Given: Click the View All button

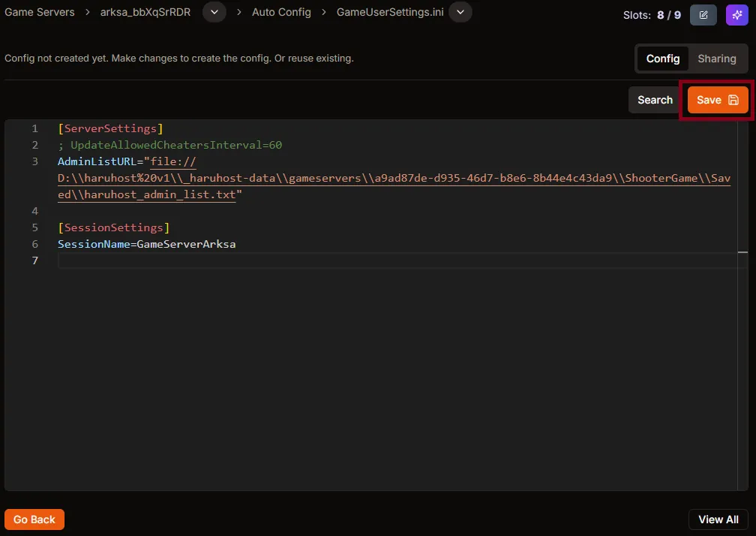Looking at the screenshot, I should pyautogui.click(x=717, y=519).
